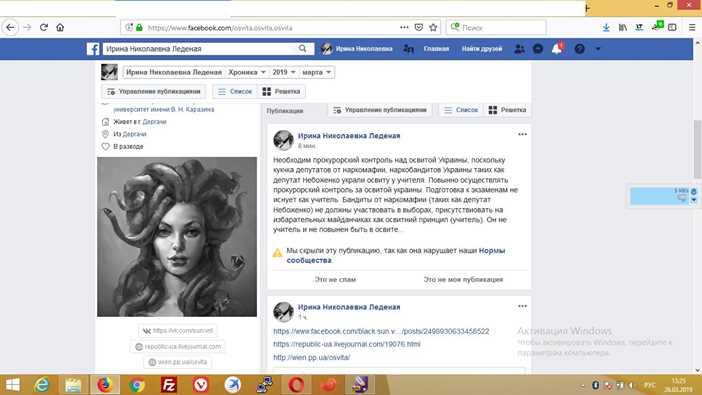Open facebook.com/black.sun link in second post

click(x=381, y=331)
